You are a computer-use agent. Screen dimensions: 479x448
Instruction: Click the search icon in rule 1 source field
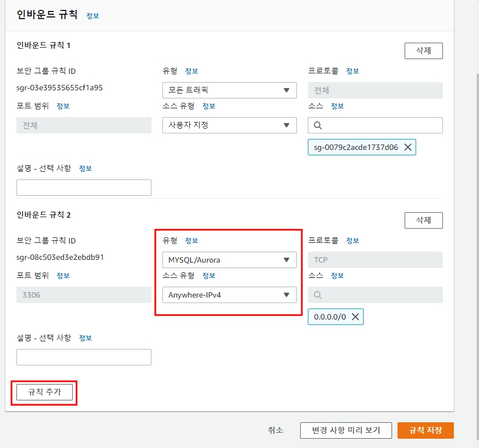318,125
